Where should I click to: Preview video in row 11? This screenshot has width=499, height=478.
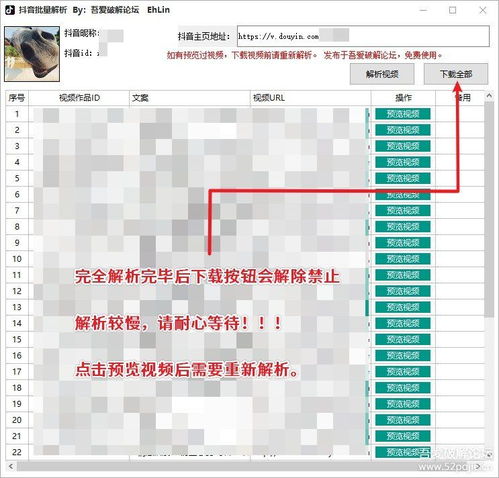(x=403, y=275)
